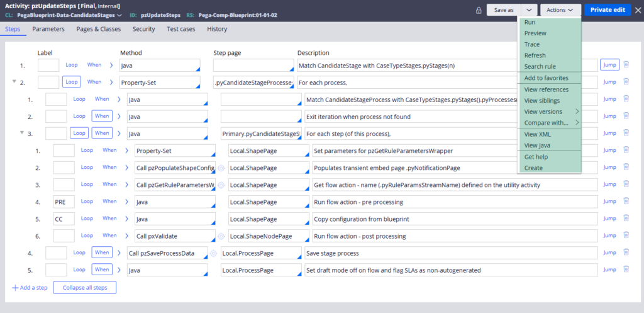Image resolution: width=644 pixels, height=313 pixels.
Task: Click the Step page field showing Local.ShapeNodePage
Action: [x=269, y=236]
